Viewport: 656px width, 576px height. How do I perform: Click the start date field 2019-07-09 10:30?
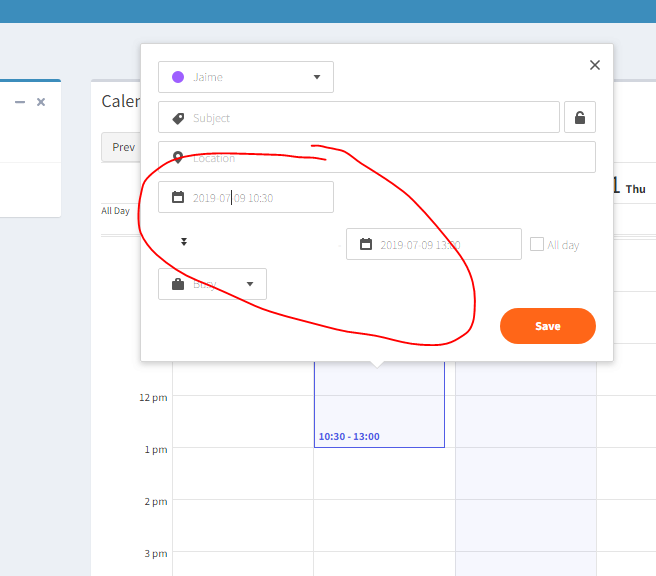point(246,197)
